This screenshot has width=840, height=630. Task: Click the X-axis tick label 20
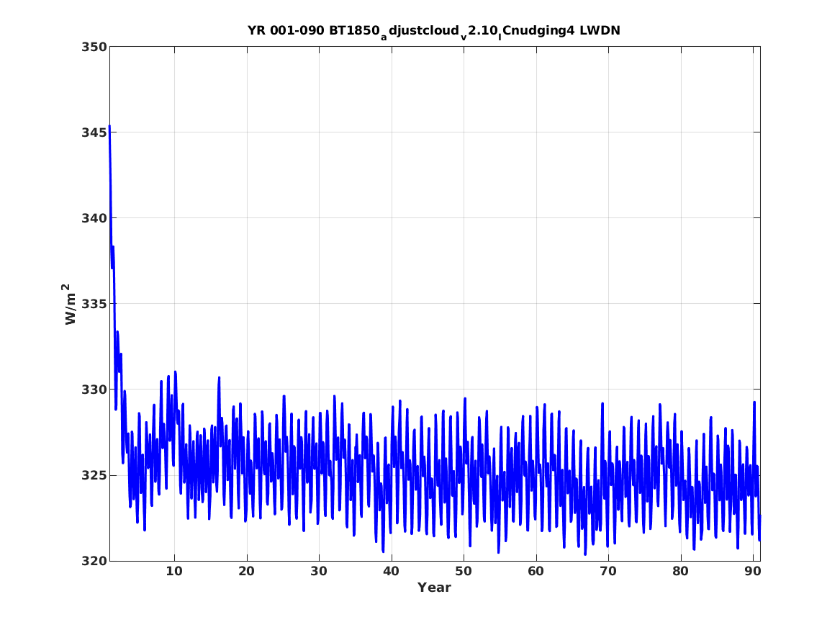(x=246, y=571)
